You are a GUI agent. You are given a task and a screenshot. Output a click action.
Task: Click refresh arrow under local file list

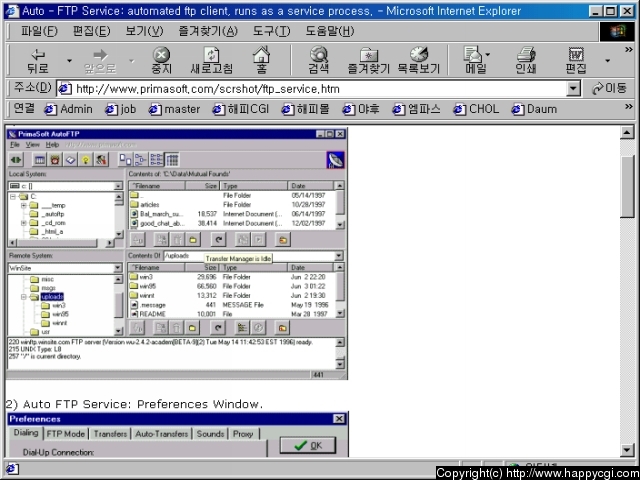coord(218,240)
